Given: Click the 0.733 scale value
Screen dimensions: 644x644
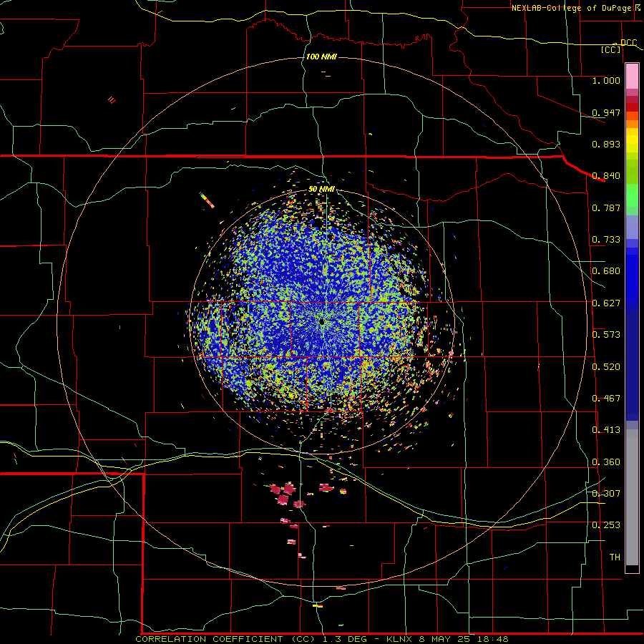Looking at the screenshot, I should click(606, 240).
